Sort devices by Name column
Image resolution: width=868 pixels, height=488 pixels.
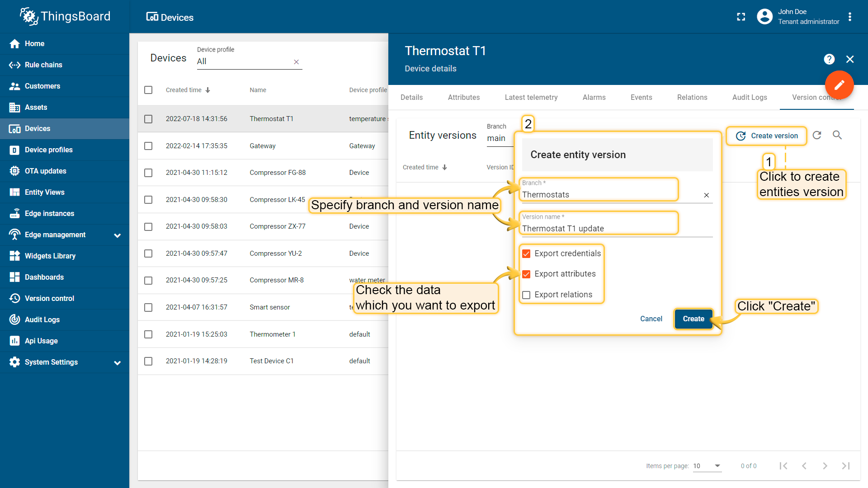click(x=258, y=90)
